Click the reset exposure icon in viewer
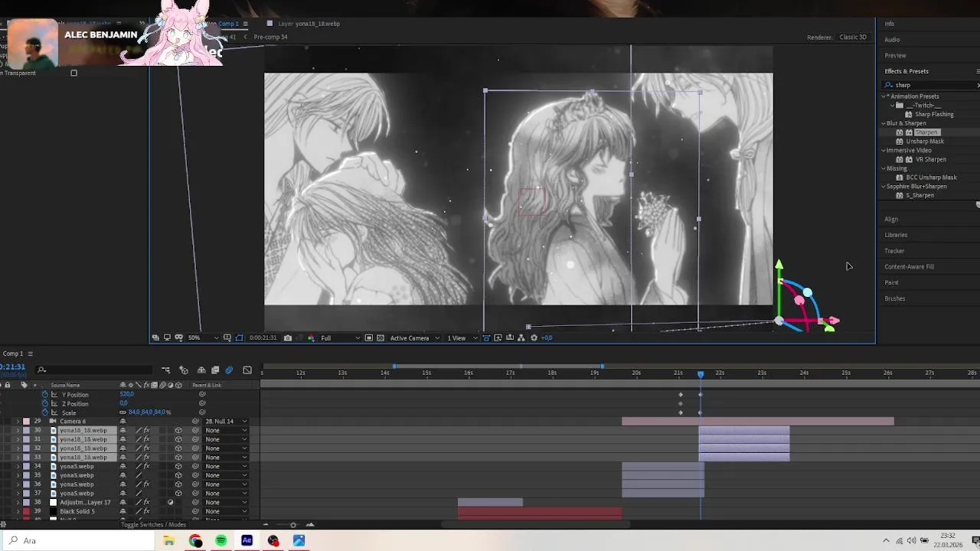The image size is (980, 551). [534, 337]
